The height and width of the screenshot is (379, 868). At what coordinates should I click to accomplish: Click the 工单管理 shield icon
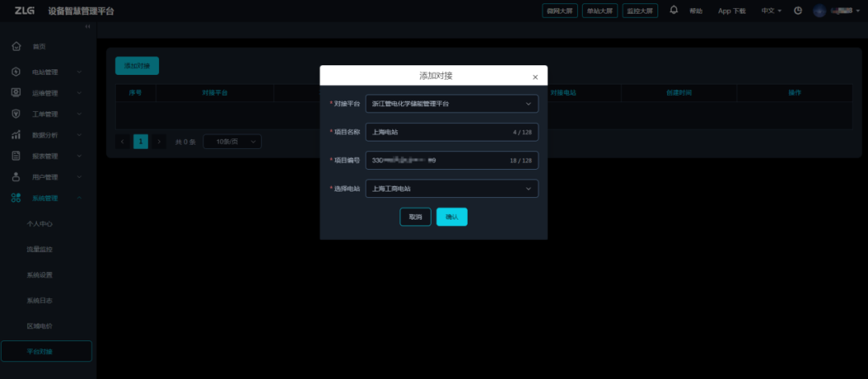[17, 113]
